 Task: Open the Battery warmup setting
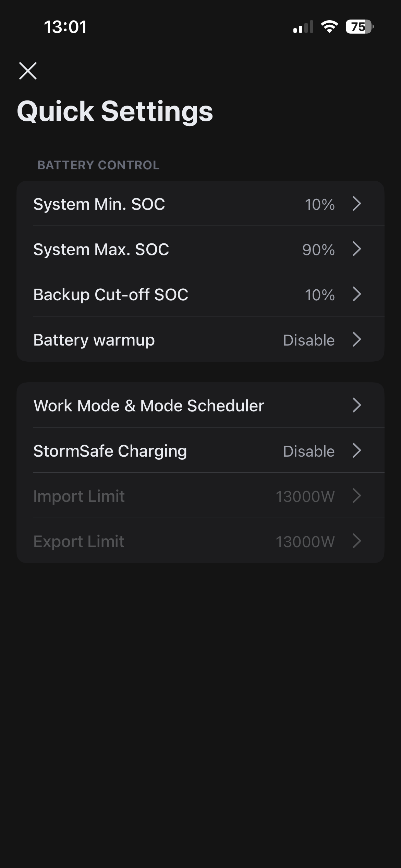[200, 339]
